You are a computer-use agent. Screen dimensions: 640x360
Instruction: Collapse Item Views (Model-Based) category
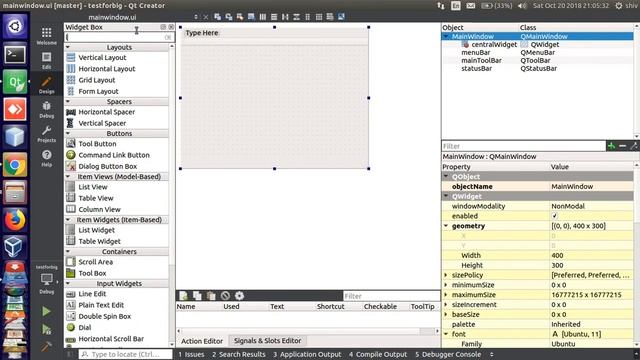(x=68, y=176)
